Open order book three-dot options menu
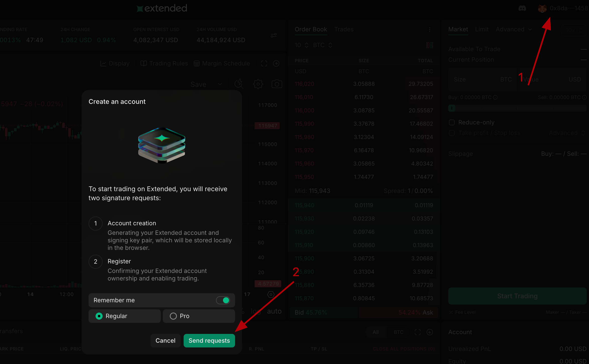Image resolution: width=589 pixels, height=364 pixels. pos(429,30)
